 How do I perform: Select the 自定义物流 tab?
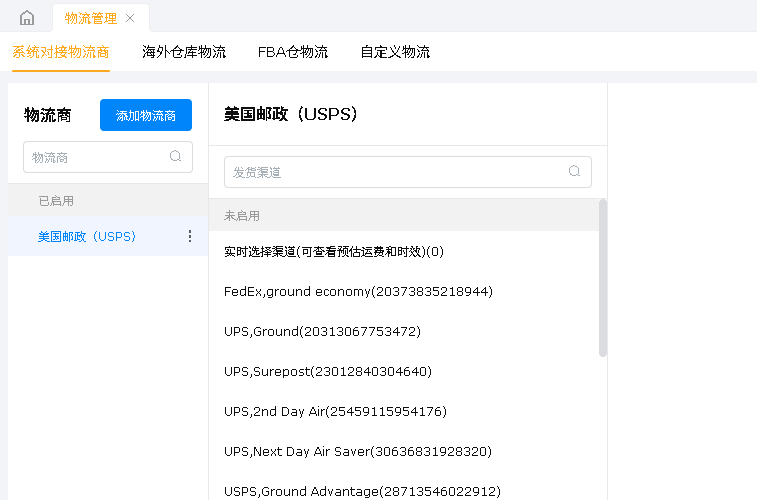(x=395, y=52)
